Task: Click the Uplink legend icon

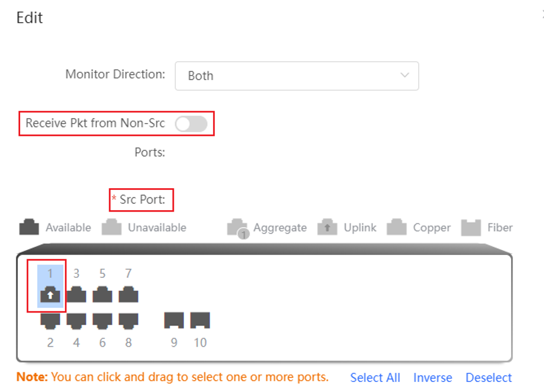Action: click(x=327, y=227)
